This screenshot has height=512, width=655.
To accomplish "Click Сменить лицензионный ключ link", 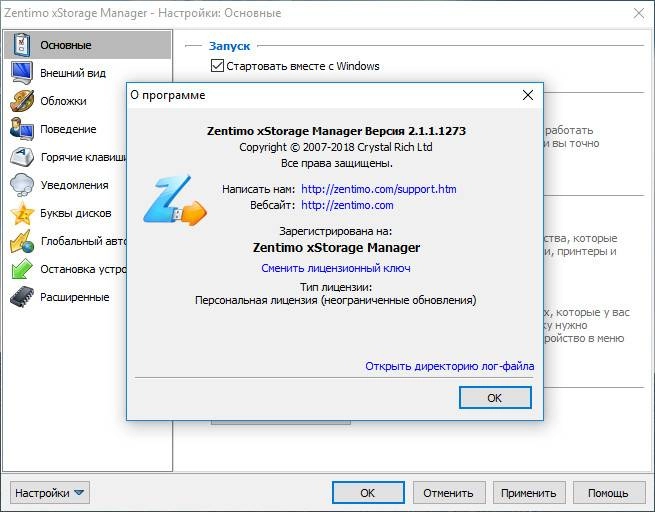I will [x=336, y=268].
